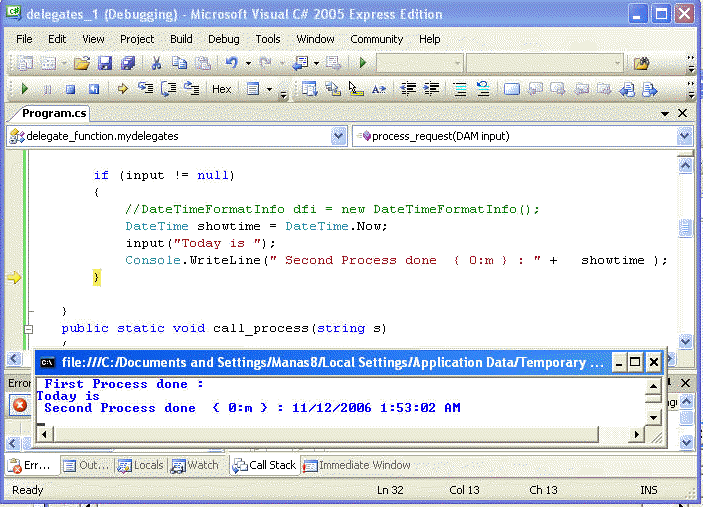The height and width of the screenshot is (507, 703).
Task: Click the Continue debugging play icon
Action: [25, 89]
